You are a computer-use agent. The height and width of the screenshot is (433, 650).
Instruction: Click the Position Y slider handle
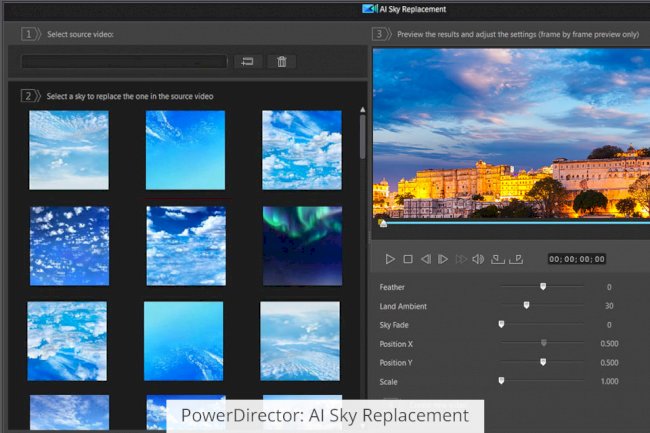(x=543, y=362)
